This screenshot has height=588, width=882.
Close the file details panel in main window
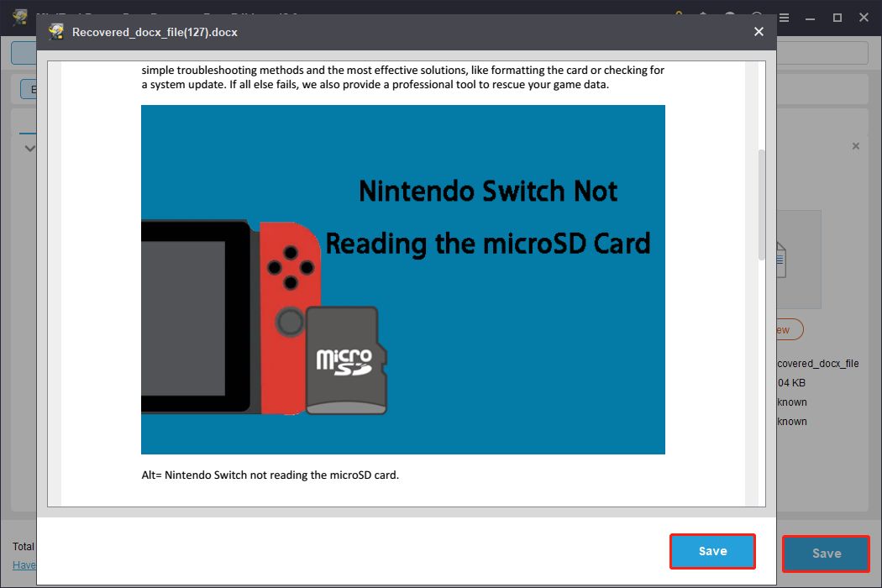tap(856, 146)
